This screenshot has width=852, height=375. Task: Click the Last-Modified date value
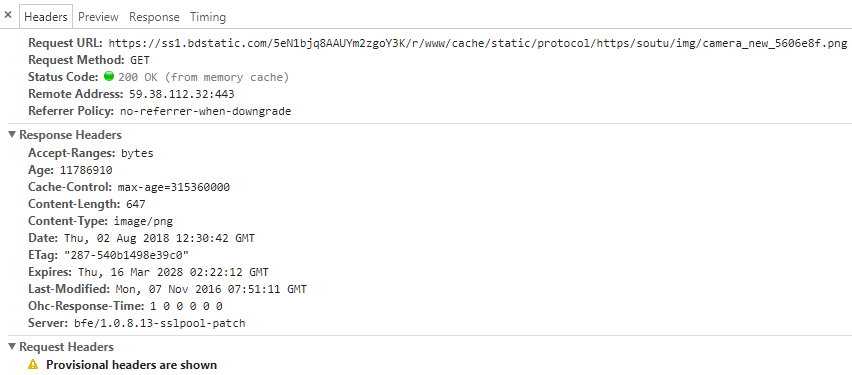tap(211, 289)
